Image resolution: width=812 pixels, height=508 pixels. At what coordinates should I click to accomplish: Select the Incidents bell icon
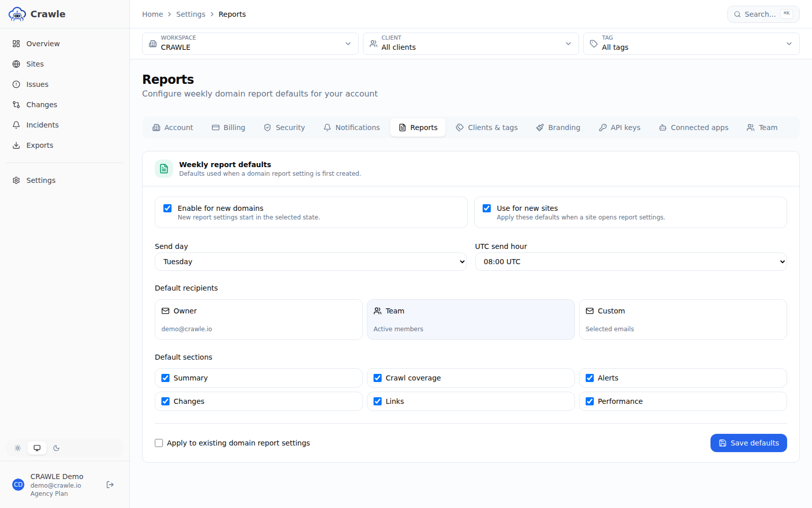[x=16, y=125]
